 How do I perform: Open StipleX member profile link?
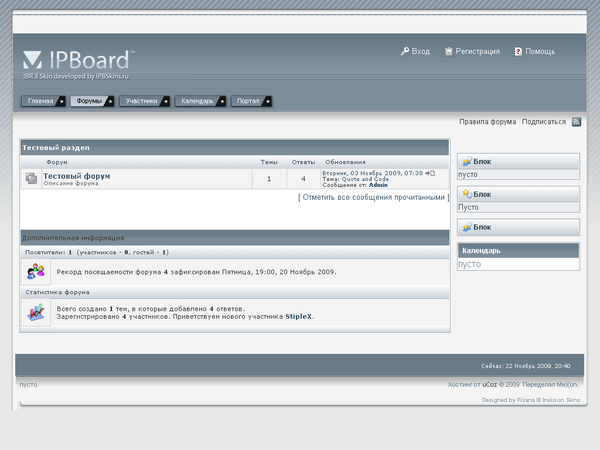[298, 316]
